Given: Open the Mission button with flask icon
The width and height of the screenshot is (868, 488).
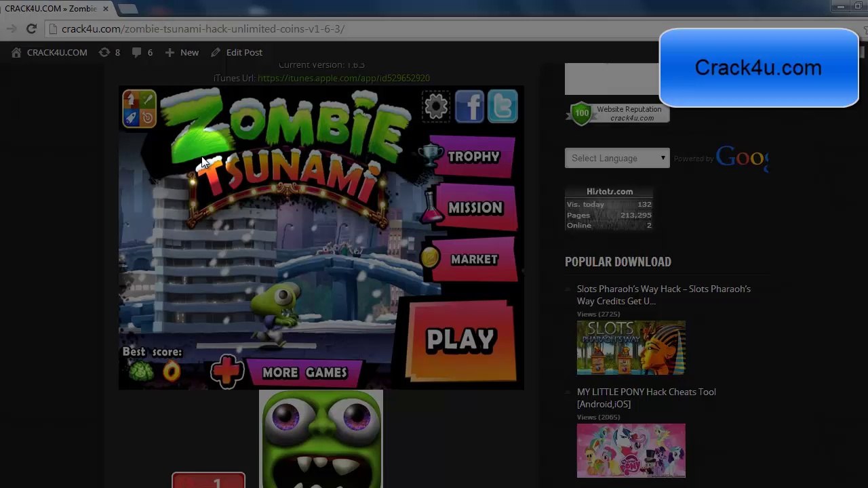Looking at the screenshot, I should pos(469,207).
